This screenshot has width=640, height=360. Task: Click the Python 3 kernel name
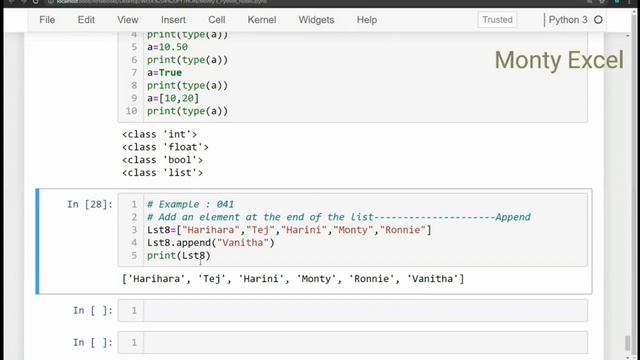coord(568,20)
